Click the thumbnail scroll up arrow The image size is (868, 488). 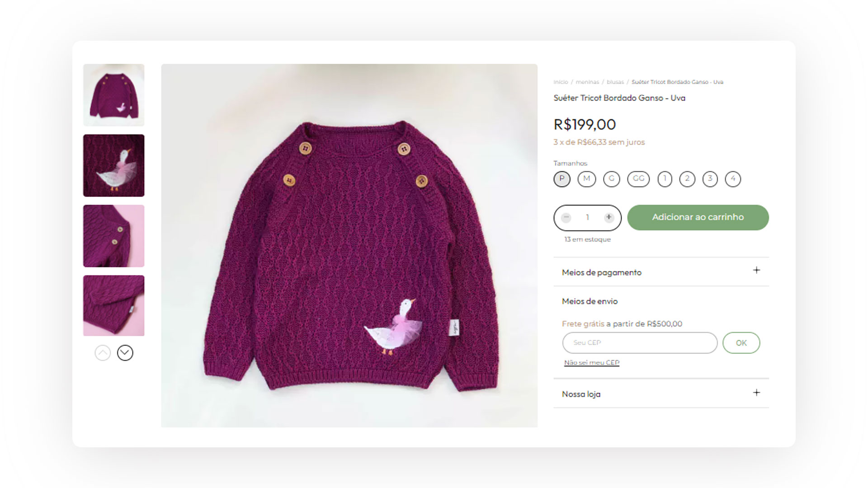pos(103,353)
